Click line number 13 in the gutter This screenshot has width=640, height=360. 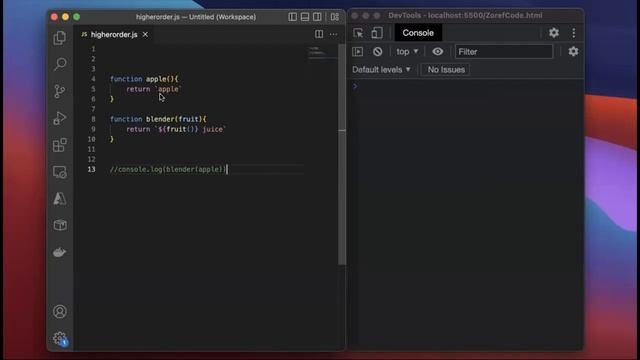pos(91,169)
